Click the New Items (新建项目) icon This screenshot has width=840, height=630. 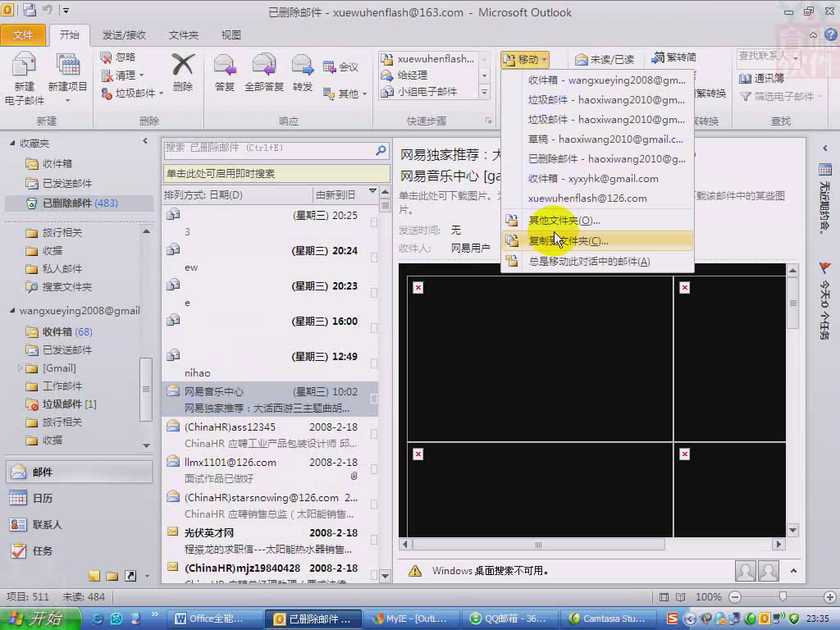tap(68, 66)
